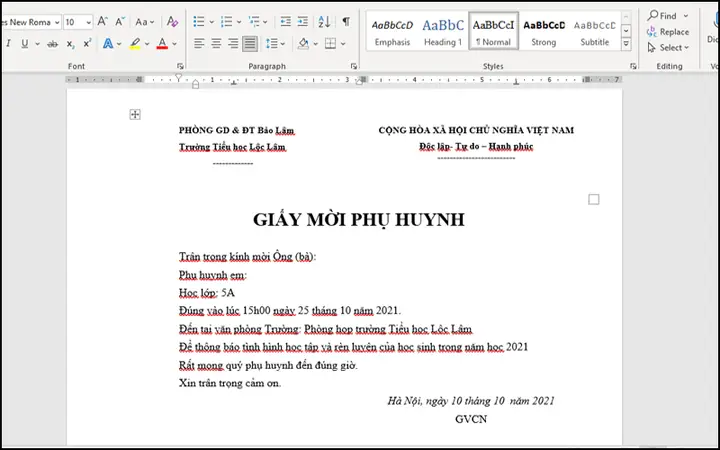Screen dimensions: 720x450
Task: Open font name combo box
Action: point(30,22)
